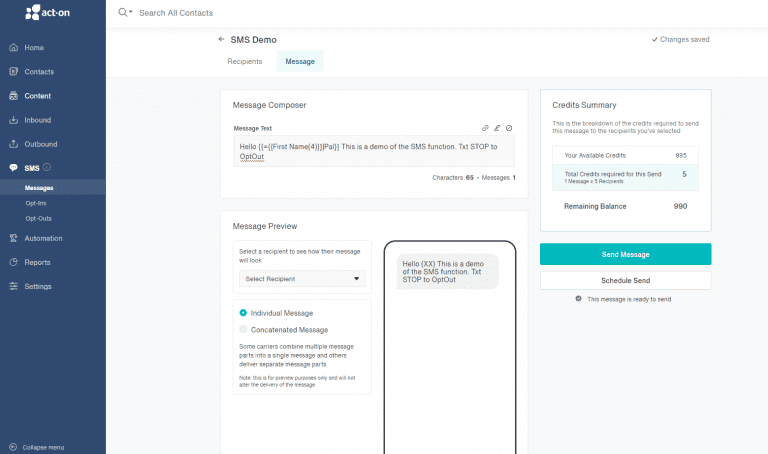
Task: Click into the Message Text field
Action: point(373,152)
